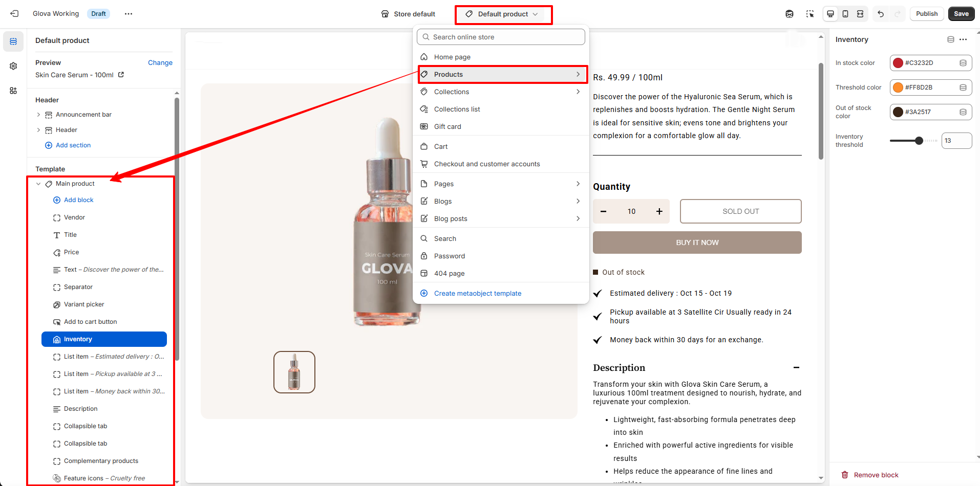
Task: Open the theme settings gear
Action: pos(13,66)
